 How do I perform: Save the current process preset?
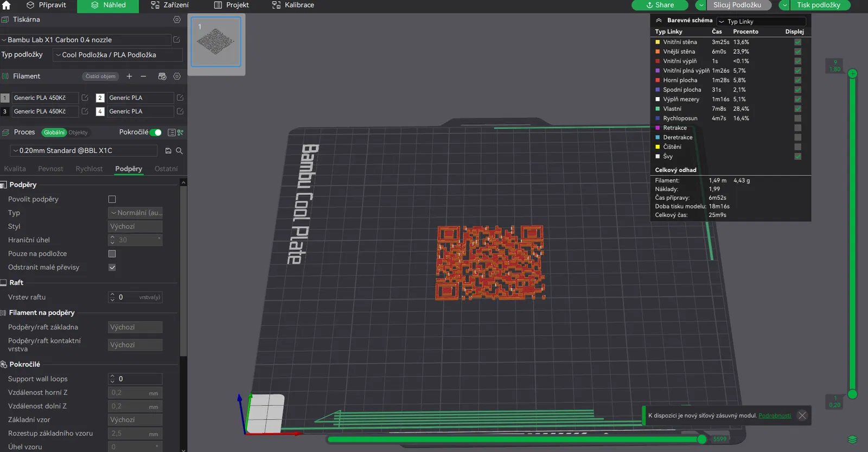(x=168, y=151)
